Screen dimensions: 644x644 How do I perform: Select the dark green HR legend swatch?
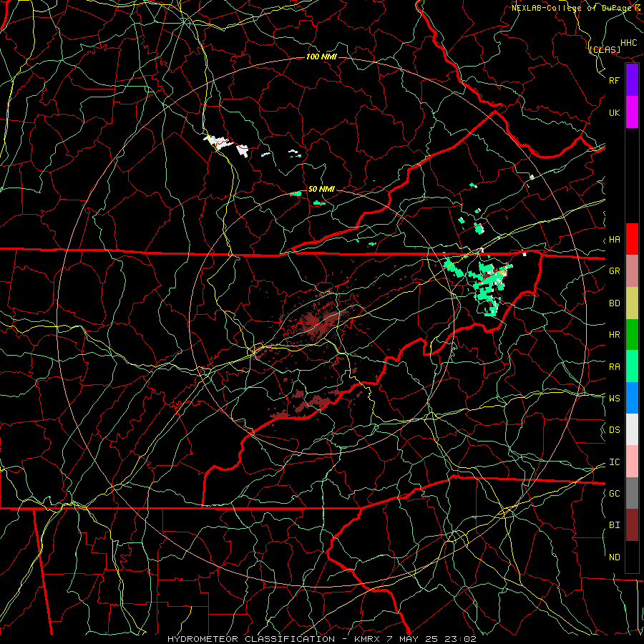632,334
